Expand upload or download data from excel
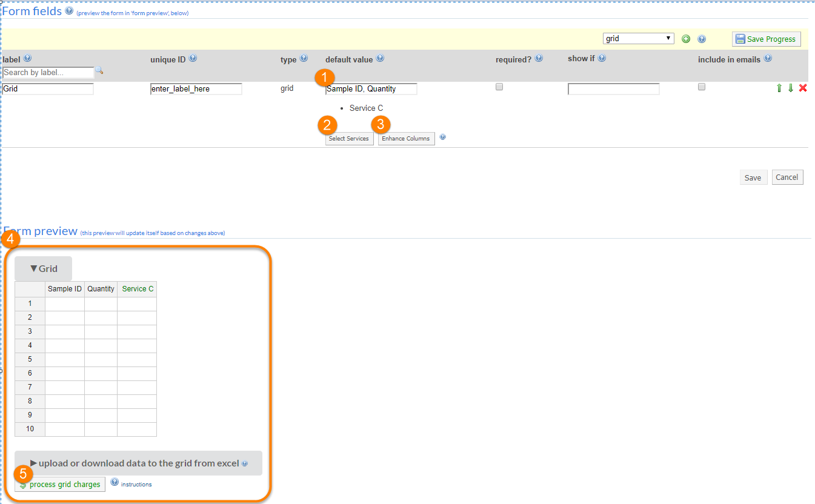 (x=138, y=463)
